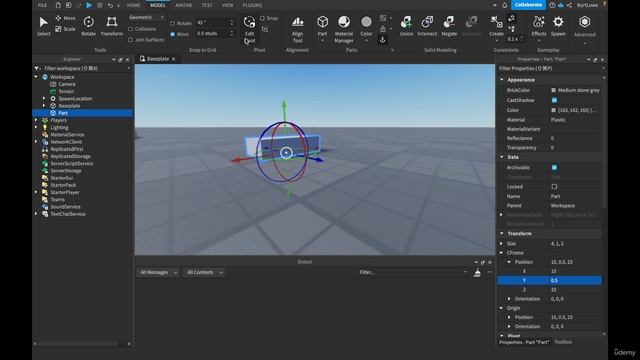Viewport: 640px width, 360px height.
Task: Click the Play test button
Action: 89,5
